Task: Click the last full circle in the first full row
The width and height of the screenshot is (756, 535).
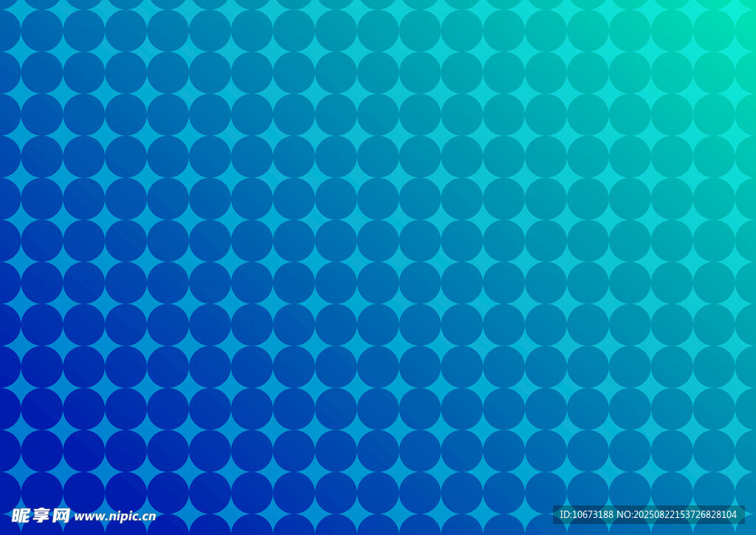Action: point(714,30)
